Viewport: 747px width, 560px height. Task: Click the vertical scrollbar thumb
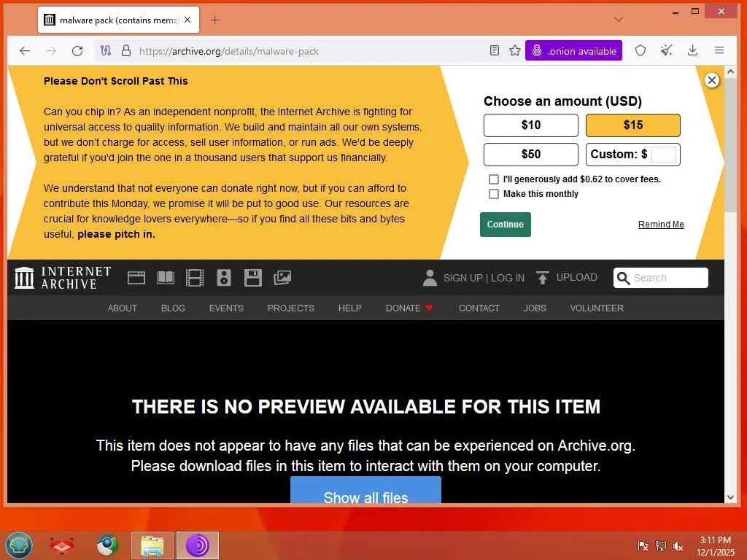click(x=730, y=145)
